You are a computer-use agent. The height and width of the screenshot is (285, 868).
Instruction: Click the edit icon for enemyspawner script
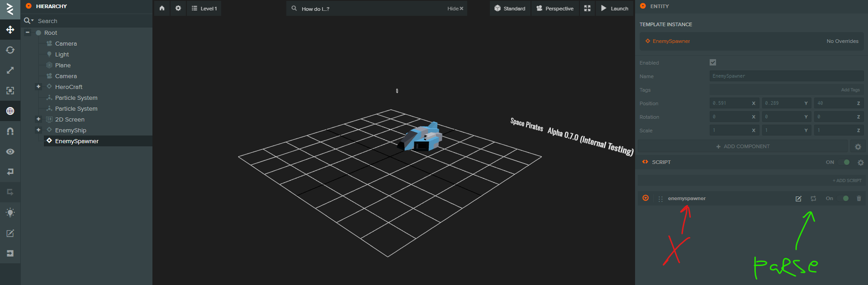[x=798, y=199]
